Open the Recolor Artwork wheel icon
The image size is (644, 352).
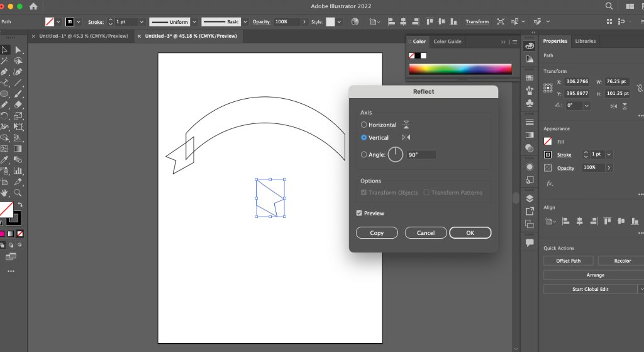(355, 22)
